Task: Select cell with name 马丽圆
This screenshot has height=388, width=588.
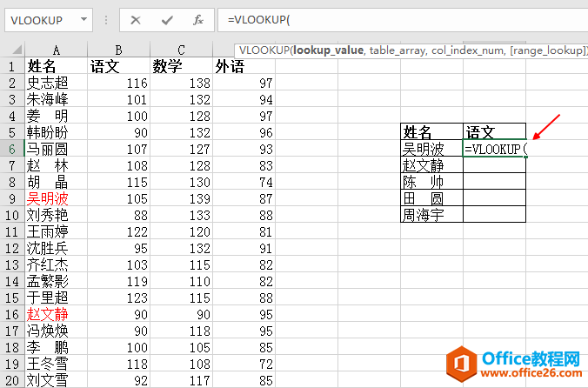Action: [x=57, y=149]
